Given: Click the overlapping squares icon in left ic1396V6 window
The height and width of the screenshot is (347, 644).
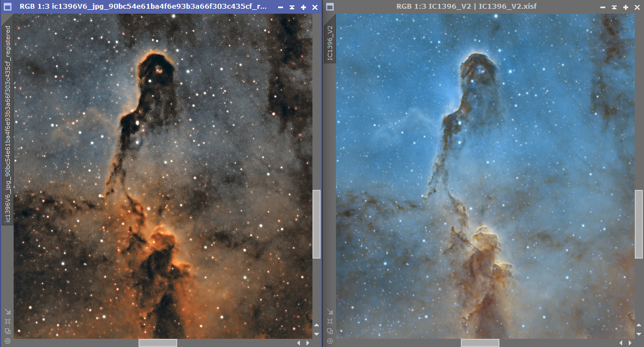Looking at the screenshot, I should pos(8,331).
